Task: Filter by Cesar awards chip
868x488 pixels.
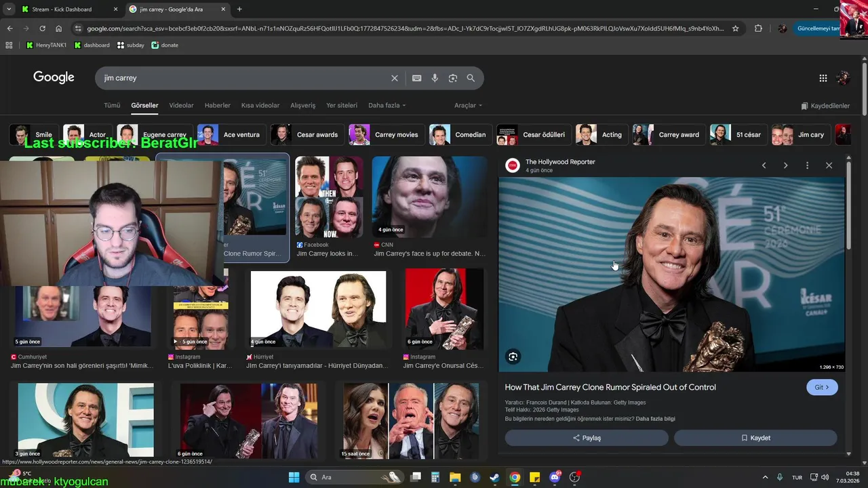Action: (x=307, y=134)
